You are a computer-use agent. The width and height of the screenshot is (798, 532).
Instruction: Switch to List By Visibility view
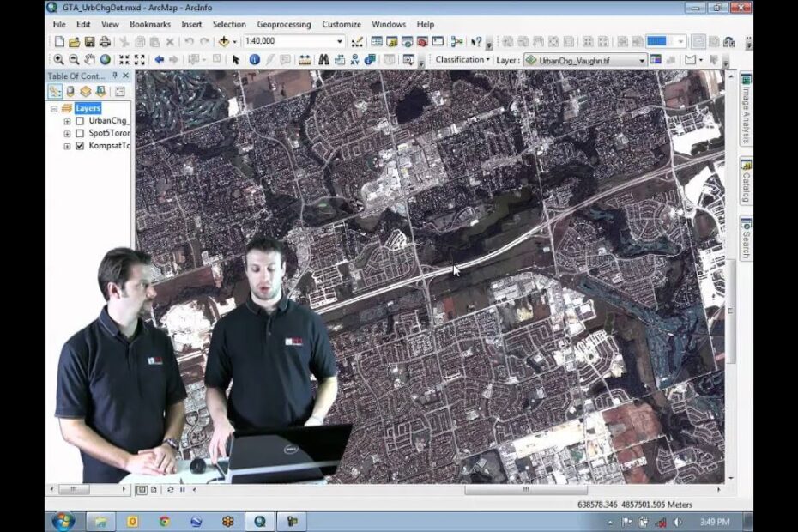[86, 92]
